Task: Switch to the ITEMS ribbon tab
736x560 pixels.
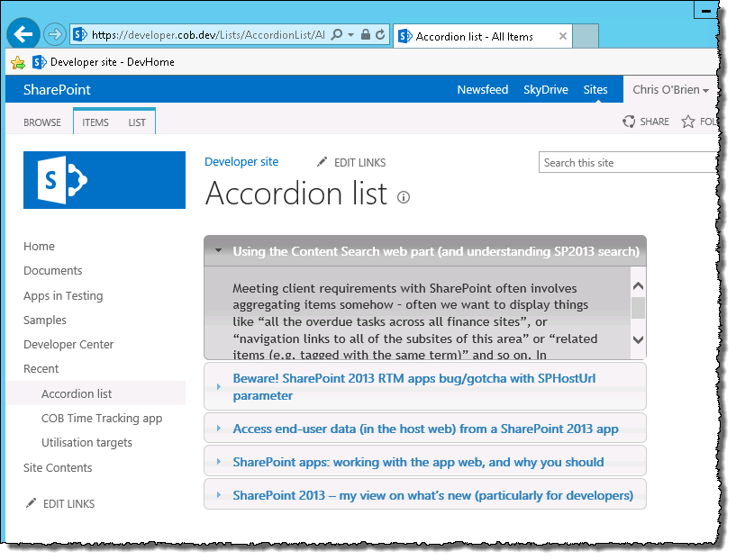Action: click(x=95, y=122)
